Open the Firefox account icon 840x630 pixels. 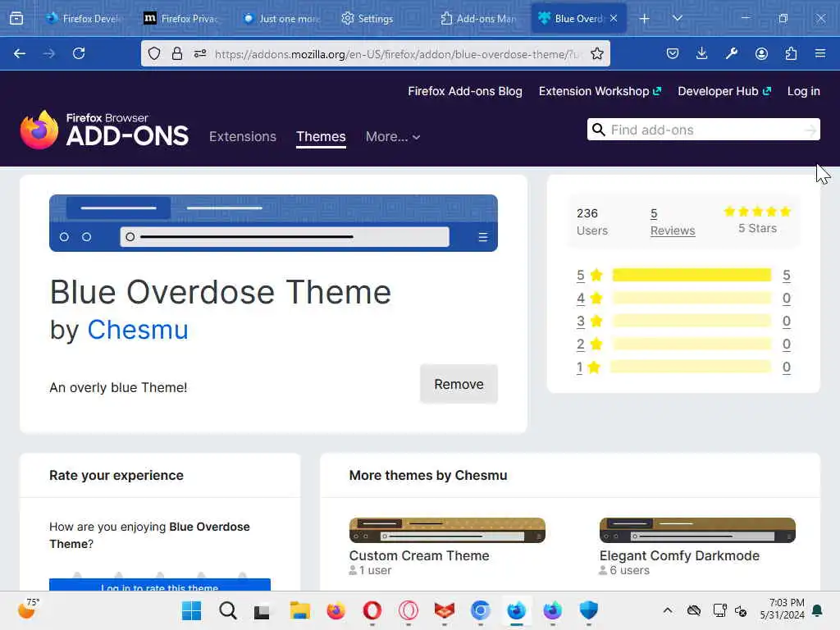click(x=761, y=53)
